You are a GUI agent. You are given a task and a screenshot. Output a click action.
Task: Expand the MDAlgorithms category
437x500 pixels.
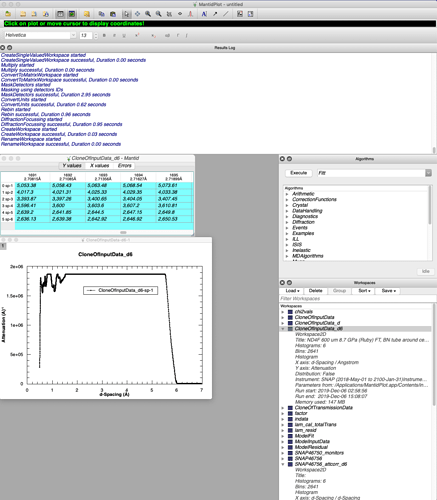[287, 256]
